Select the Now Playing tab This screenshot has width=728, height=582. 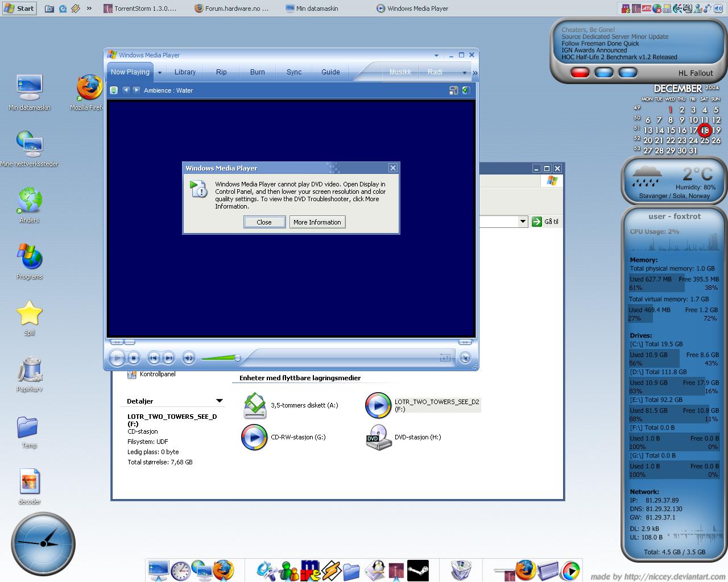coord(130,72)
